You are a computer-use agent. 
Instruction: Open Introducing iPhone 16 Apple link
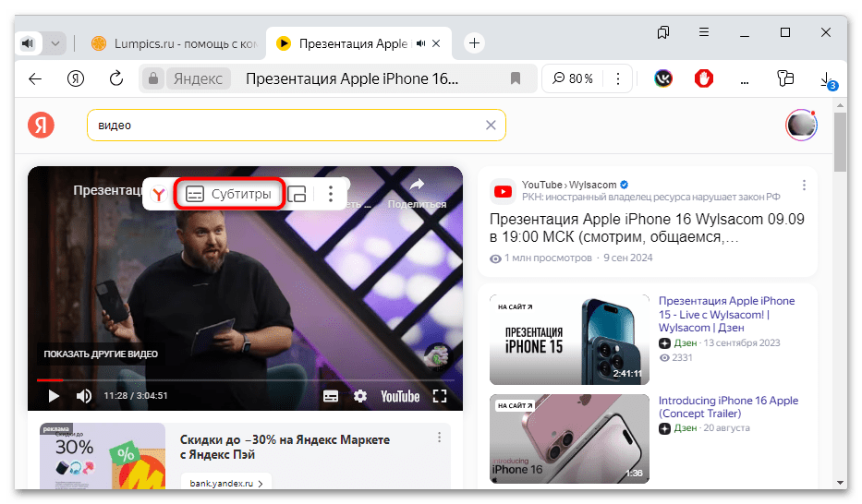pyautogui.click(x=728, y=407)
